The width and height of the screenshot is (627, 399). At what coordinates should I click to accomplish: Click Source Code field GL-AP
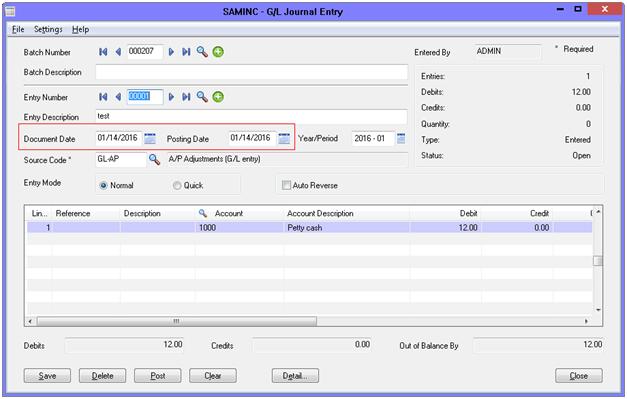pyautogui.click(x=121, y=159)
